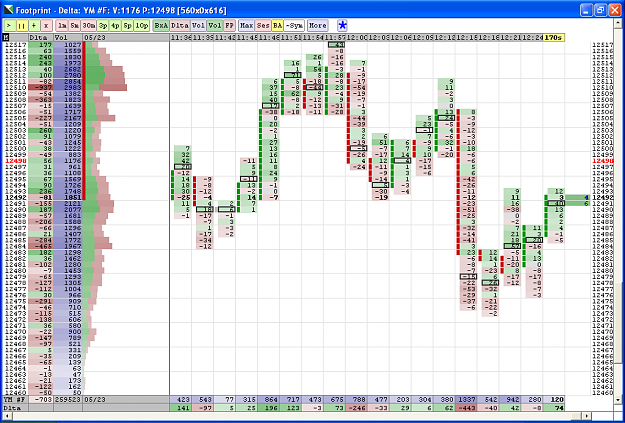Click the red 12498 price in left ladder
This screenshot has height=423, width=625.
click(16, 161)
